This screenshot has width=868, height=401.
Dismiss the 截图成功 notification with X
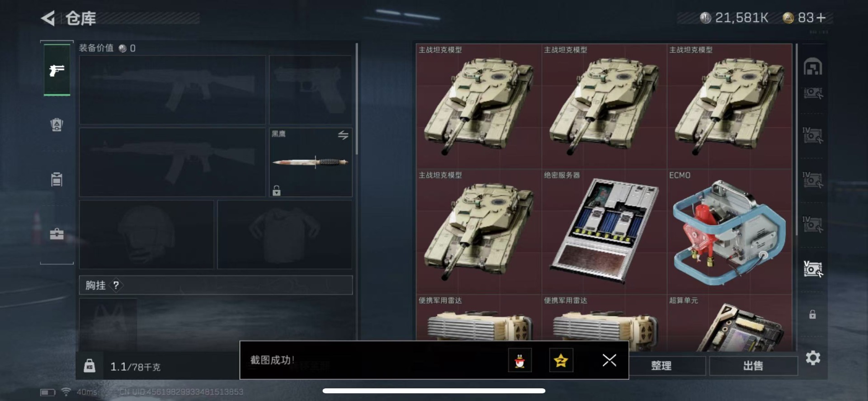point(609,360)
